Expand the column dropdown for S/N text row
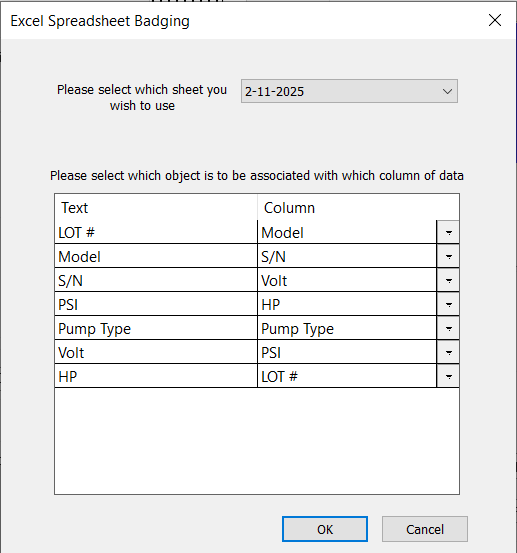 pos(448,280)
